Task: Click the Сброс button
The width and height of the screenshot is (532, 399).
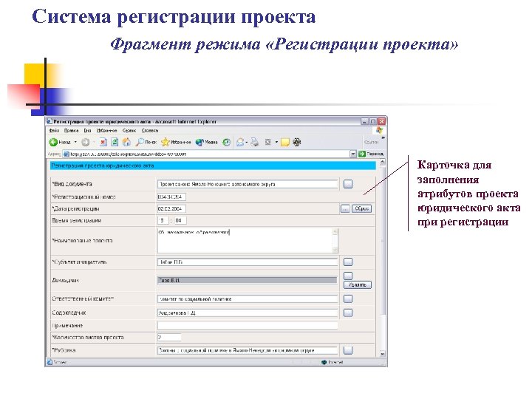Action: (361, 208)
